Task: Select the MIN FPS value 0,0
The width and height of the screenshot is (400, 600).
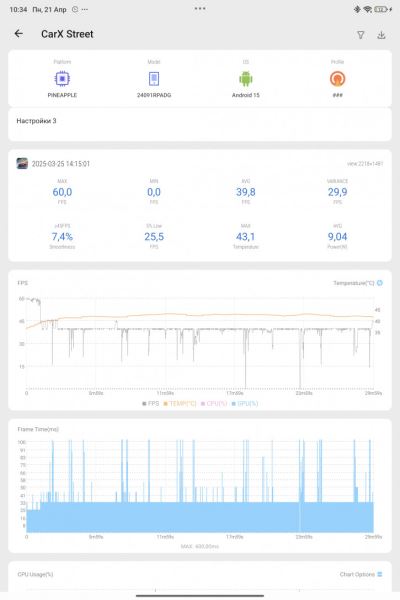Action: (154, 192)
